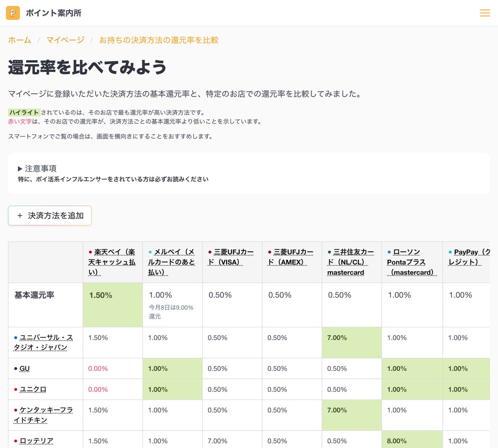Click highlighted 1.50% 基本還元率 cell

point(112,305)
